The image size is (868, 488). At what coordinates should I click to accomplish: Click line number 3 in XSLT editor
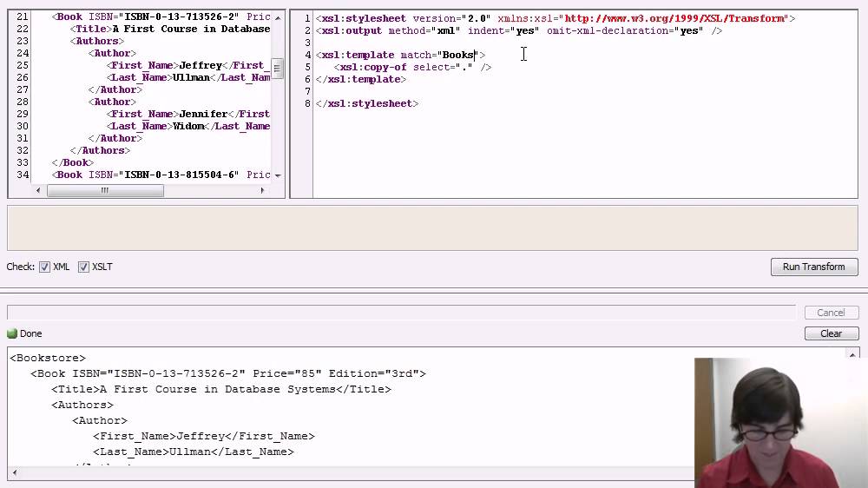tap(307, 43)
